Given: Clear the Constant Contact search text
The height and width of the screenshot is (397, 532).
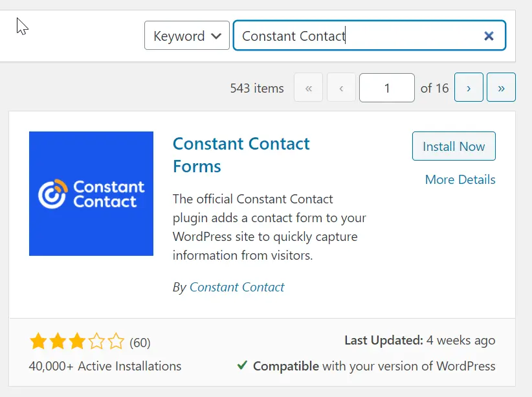Looking at the screenshot, I should pyautogui.click(x=489, y=36).
